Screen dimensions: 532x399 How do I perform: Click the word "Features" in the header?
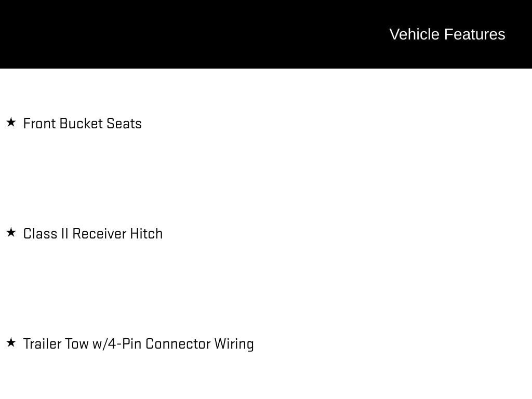click(474, 34)
